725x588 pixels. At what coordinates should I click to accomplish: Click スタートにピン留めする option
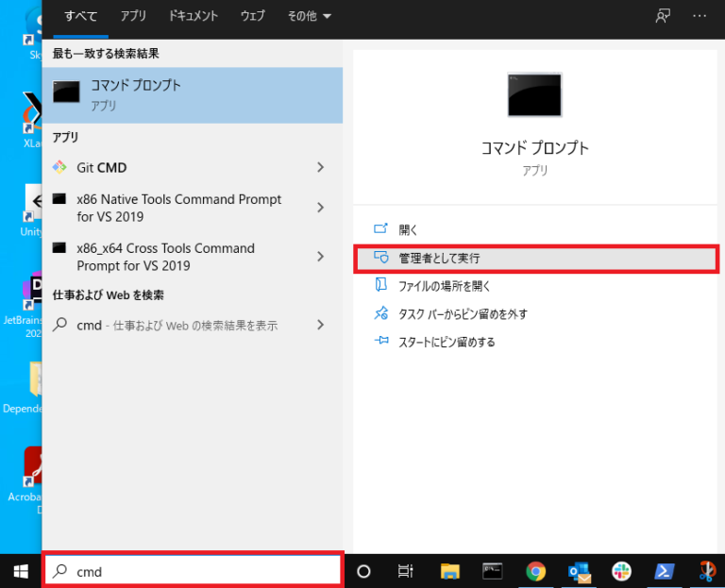click(535, 342)
